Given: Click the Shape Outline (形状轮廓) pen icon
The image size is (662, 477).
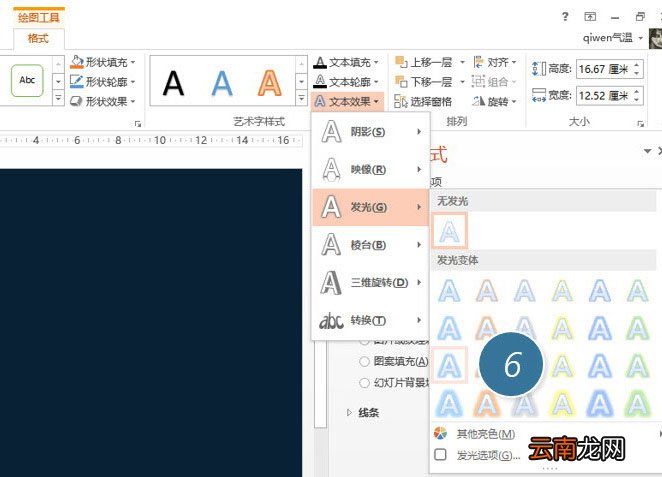Looking at the screenshot, I should point(77,81).
